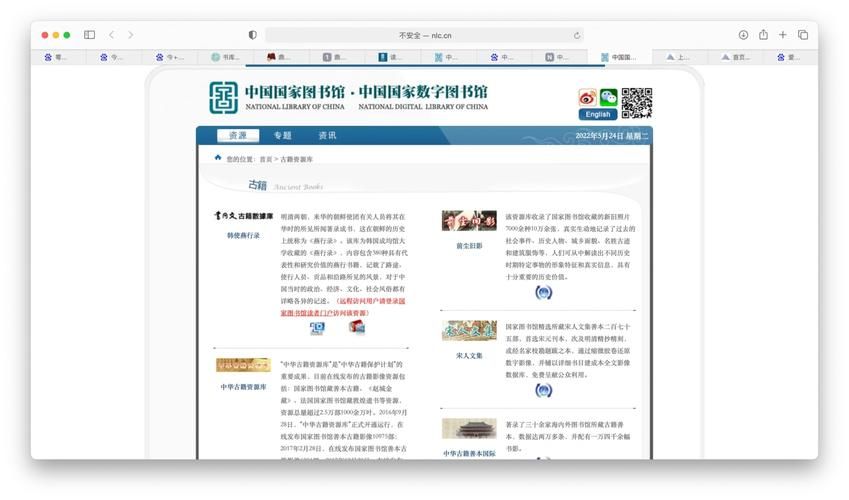Click the nlc.cn address bar

pyautogui.click(x=424, y=35)
